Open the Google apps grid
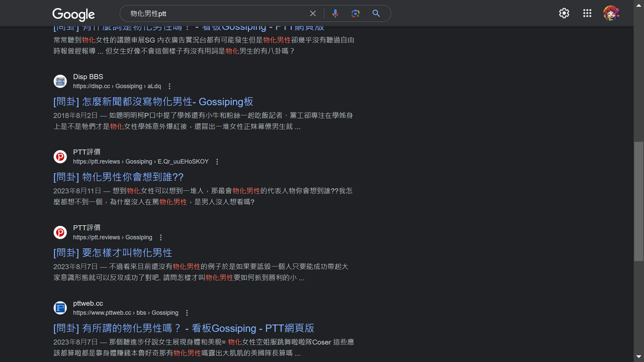Screen dimensions: 644x362 [587, 14]
